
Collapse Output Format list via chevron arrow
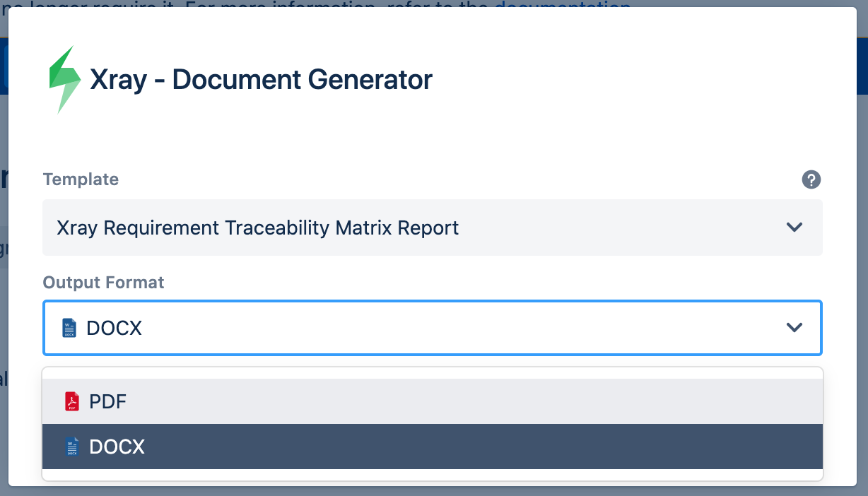point(794,328)
